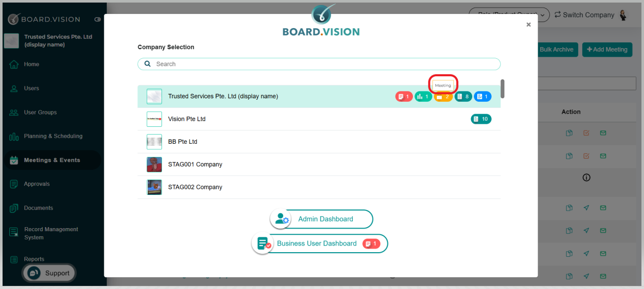The image size is (644, 289).
Task: Select Vision Pte Ltd company
Action: pos(319,119)
